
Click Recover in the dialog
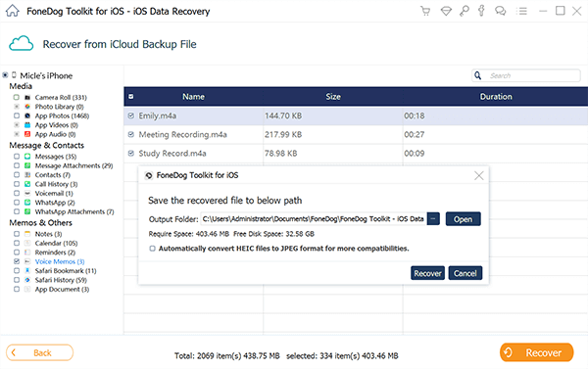[427, 273]
